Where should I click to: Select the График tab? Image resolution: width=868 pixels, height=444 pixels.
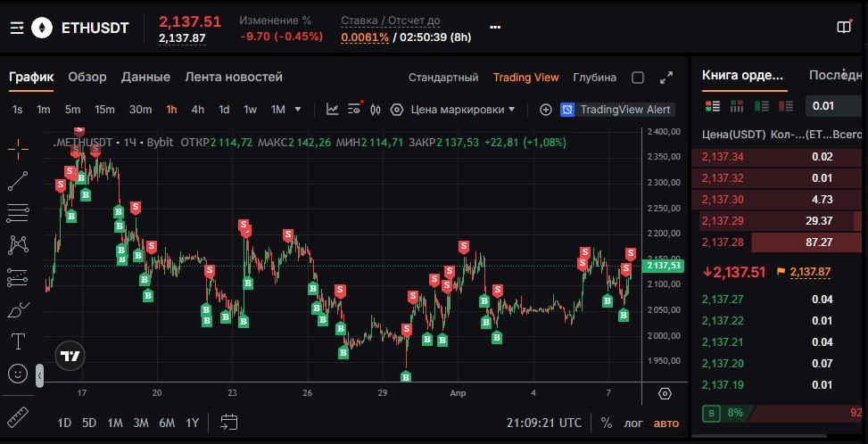coord(31,77)
